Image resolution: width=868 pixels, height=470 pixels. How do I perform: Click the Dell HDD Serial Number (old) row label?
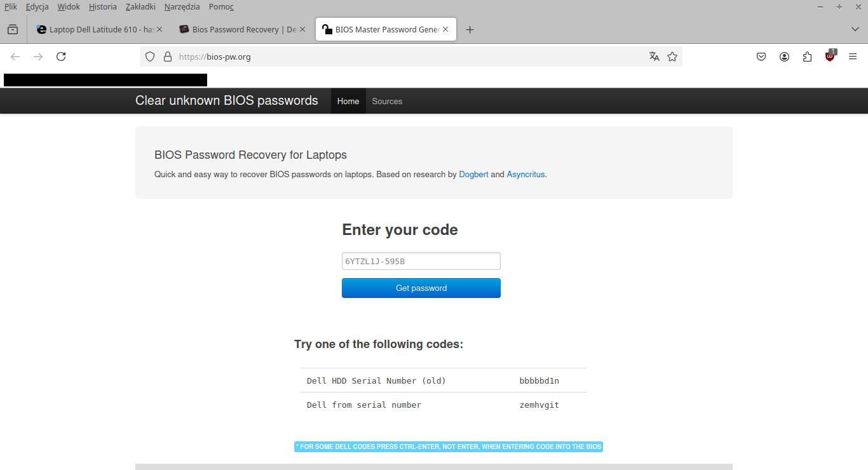(x=376, y=380)
